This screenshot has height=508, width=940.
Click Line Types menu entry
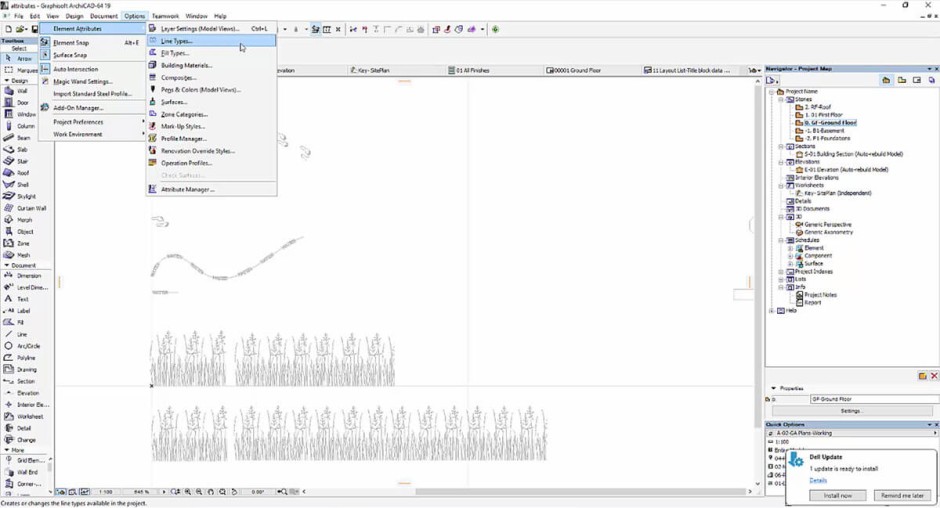(x=212, y=41)
